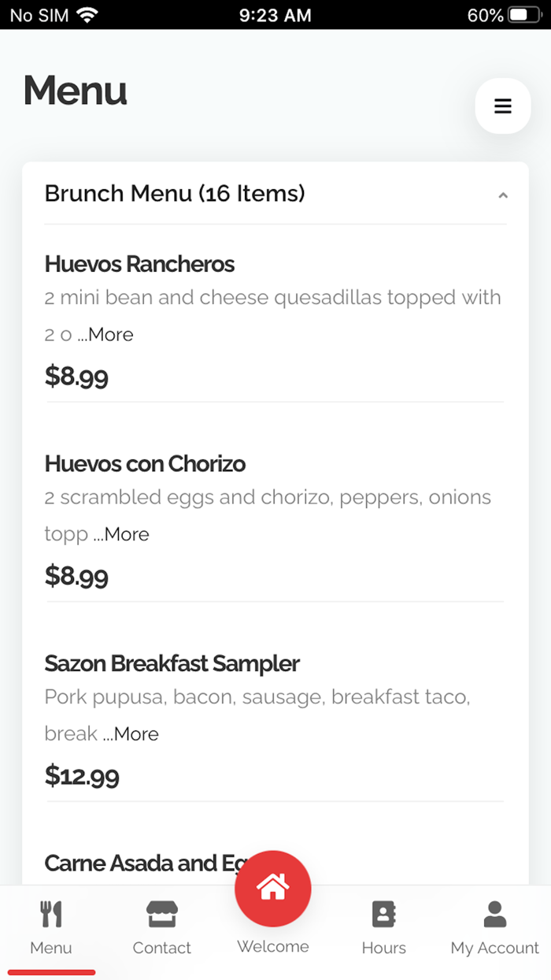This screenshot has width=551, height=980.
Task: Tap the $12.99 price of Sazon Breakfast Sampler
Action: point(81,776)
